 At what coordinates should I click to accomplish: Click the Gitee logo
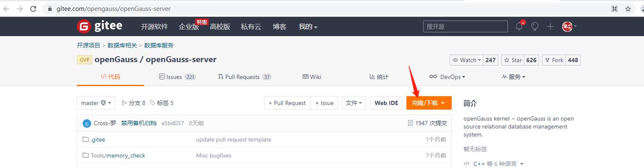click(x=99, y=26)
